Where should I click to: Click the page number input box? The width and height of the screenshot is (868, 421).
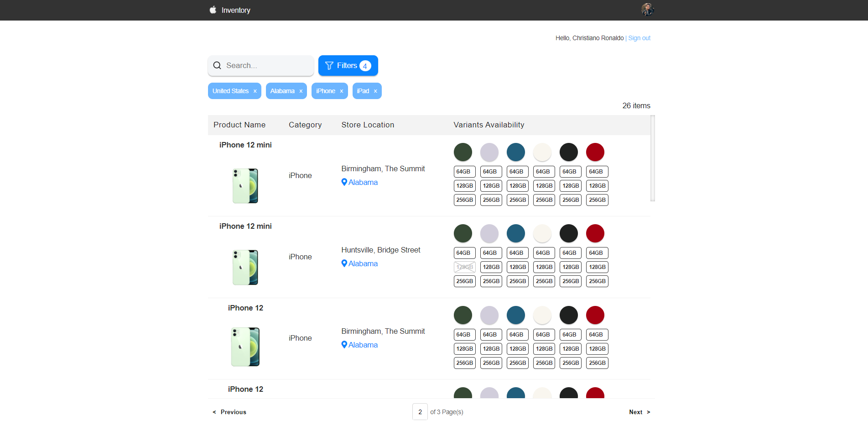420,412
